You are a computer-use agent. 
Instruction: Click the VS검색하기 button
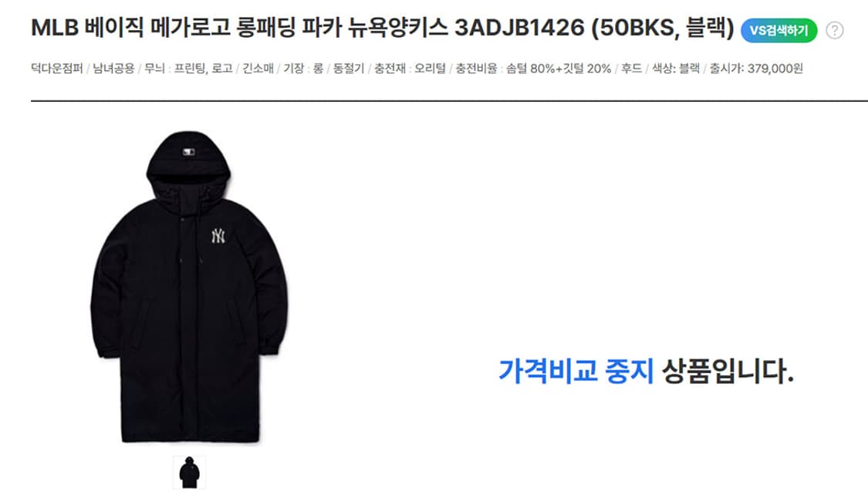tap(778, 30)
